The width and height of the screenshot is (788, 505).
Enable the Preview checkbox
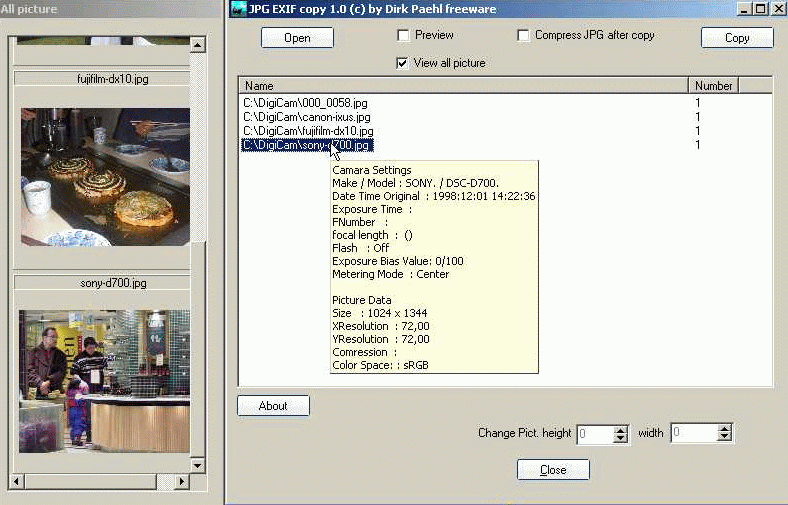[403, 36]
